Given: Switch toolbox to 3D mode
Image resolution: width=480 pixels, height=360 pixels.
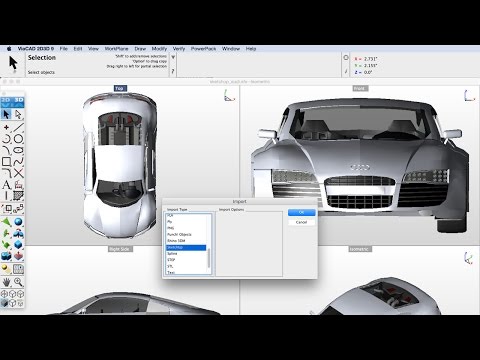Looking at the screenshot, I should [x=19, y=100].
